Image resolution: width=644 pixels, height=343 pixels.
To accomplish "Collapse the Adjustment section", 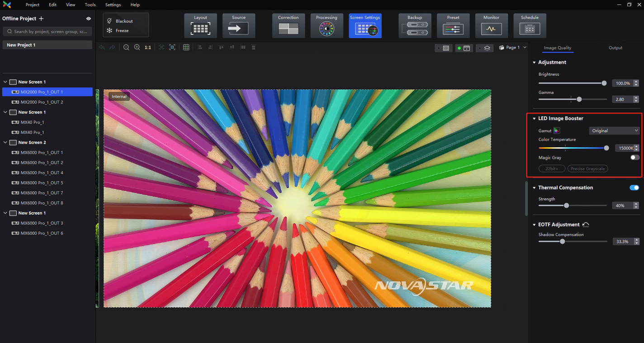I will [534, 62].
